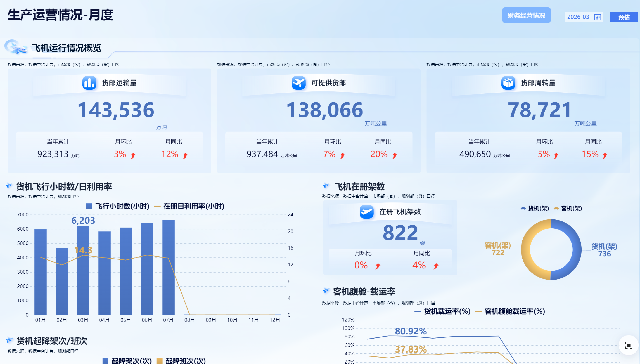This screenshot has width=640, height=364.
Task: Toggle 客机(架) legend in donut chart
Action: click(x=568, y=208)
